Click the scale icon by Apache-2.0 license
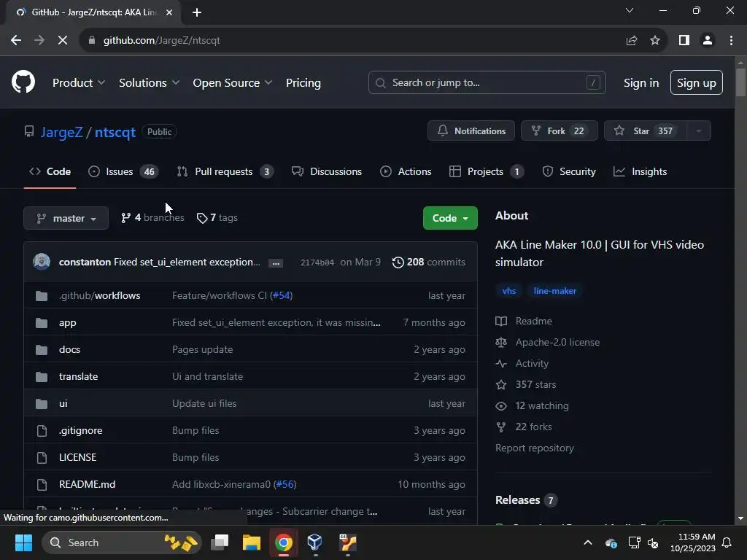 501,343
